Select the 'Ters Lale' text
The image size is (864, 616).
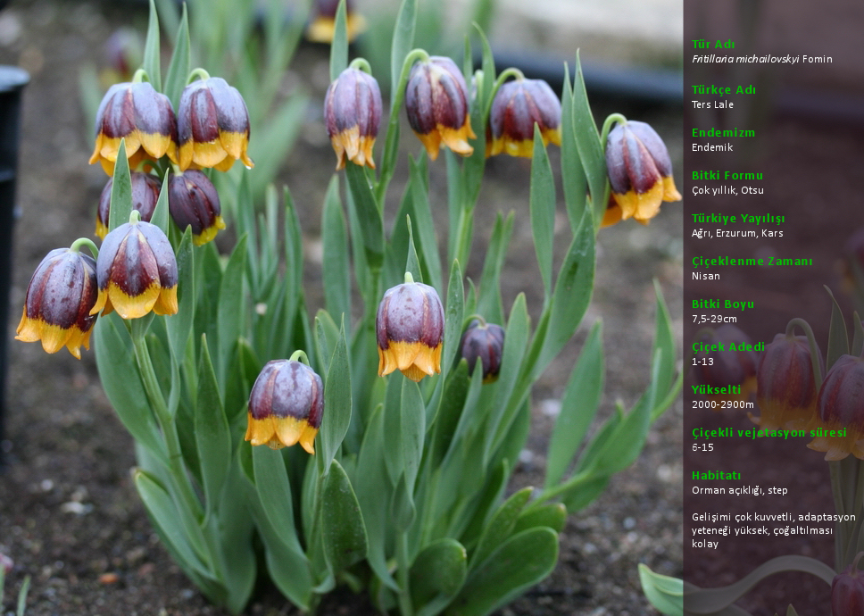coord(712,104)
